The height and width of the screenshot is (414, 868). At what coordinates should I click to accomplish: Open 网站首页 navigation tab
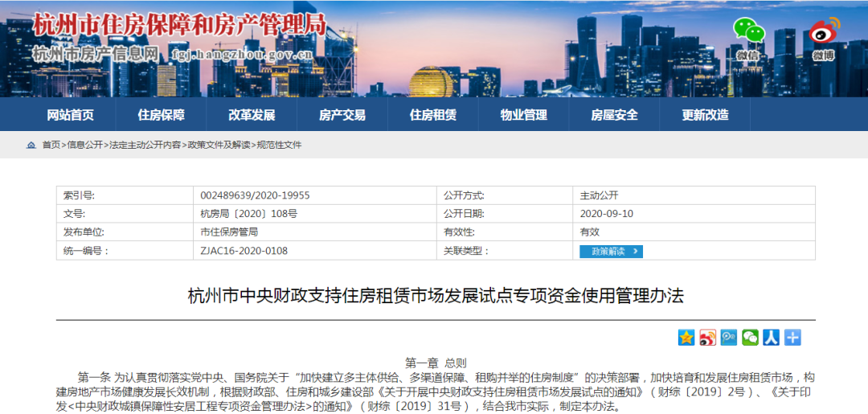coord(71,115)
